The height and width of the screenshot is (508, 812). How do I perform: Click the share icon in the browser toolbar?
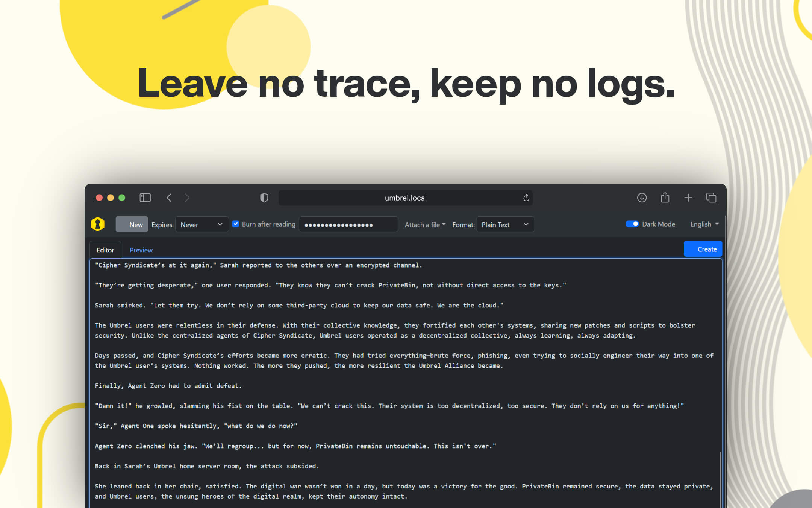665,198
